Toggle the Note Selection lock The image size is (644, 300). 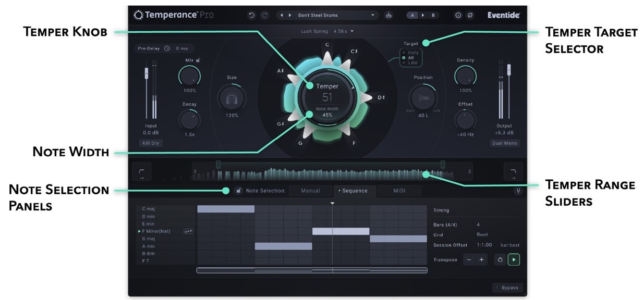click(238, 191)
